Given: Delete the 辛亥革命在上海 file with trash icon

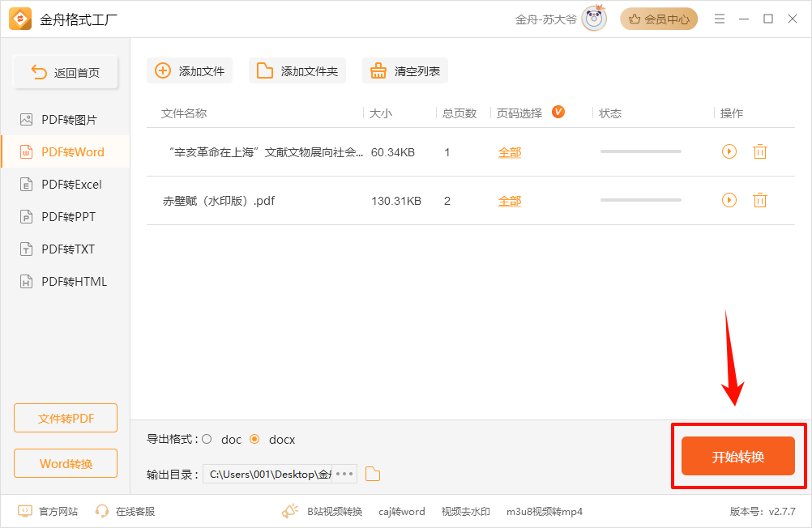Looking at the screenshot, I should pyautogui.click(x=759, y=151).
